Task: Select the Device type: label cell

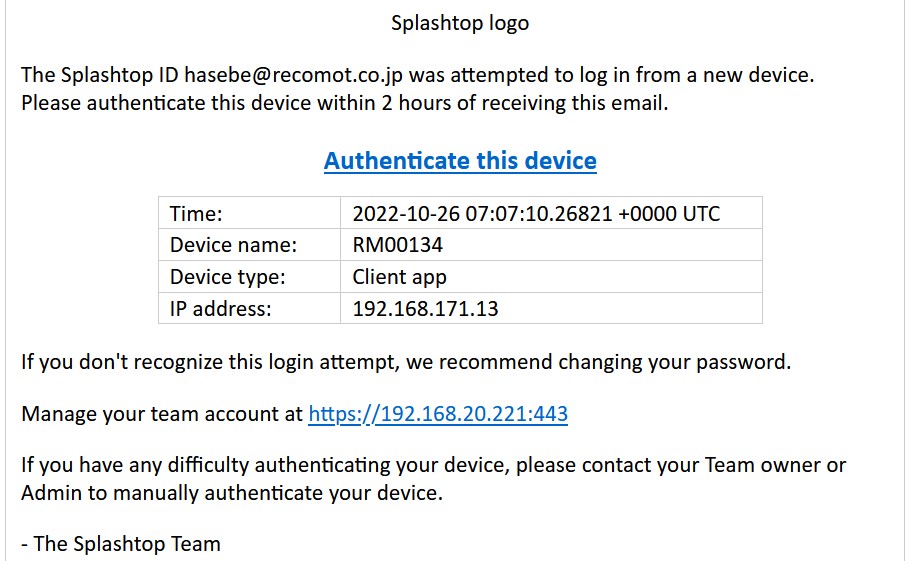Action: [x=249, y=276]
